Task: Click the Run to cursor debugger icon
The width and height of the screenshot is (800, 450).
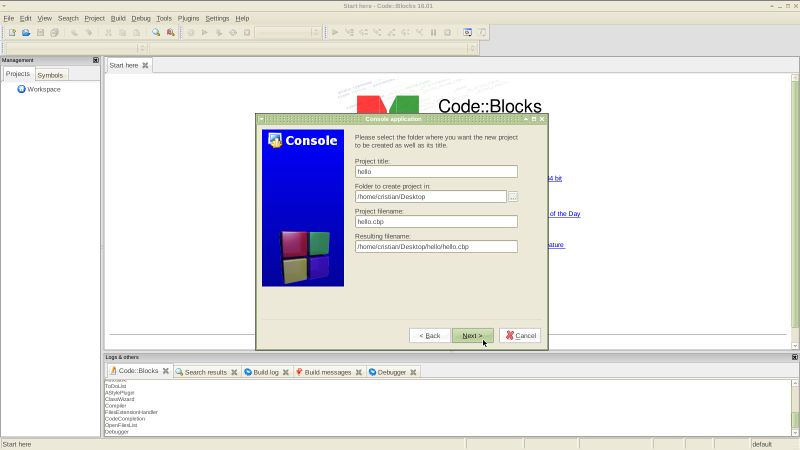Action: click(349, 32)
